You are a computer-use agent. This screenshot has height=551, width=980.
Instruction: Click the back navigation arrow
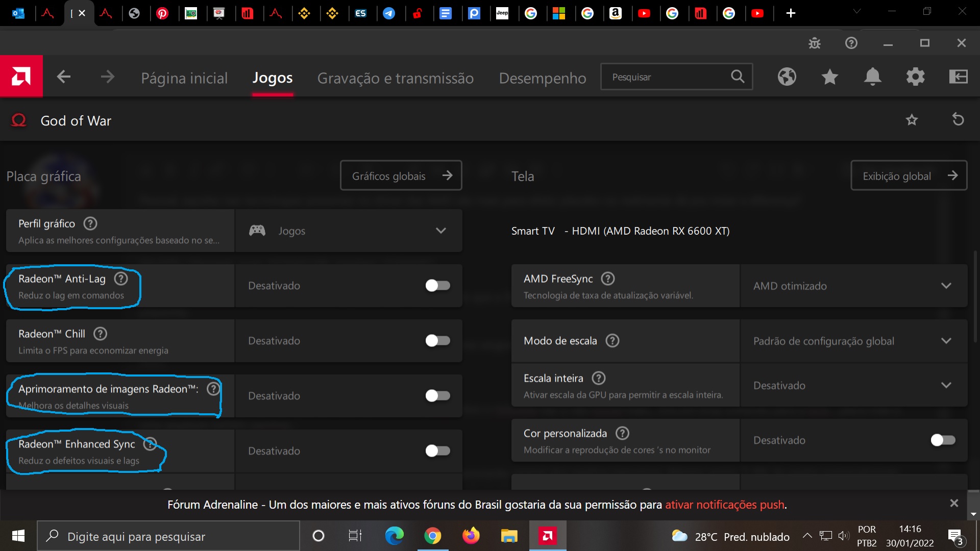63,77
